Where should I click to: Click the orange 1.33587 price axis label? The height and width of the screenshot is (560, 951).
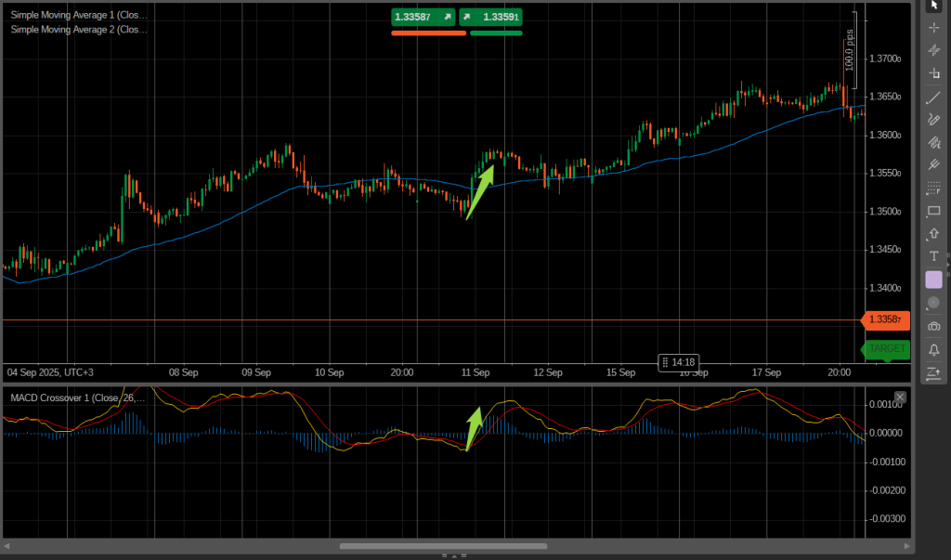pyautogui.click(x=887, y=320)
